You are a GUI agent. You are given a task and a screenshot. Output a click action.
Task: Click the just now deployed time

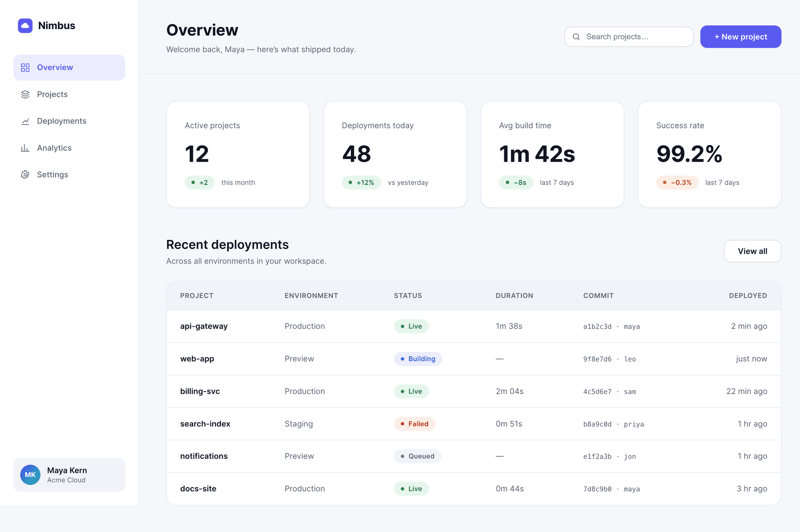pos(751,359)
